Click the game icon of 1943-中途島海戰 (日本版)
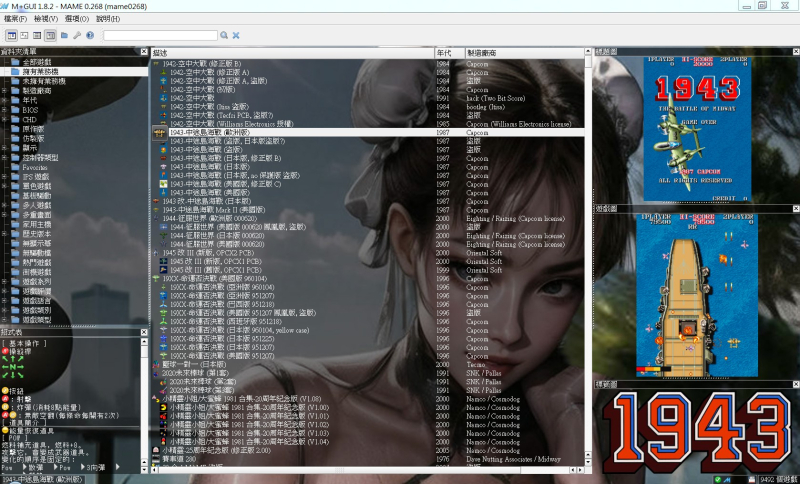The image size is (800, 484). click(x=163, y=167)
